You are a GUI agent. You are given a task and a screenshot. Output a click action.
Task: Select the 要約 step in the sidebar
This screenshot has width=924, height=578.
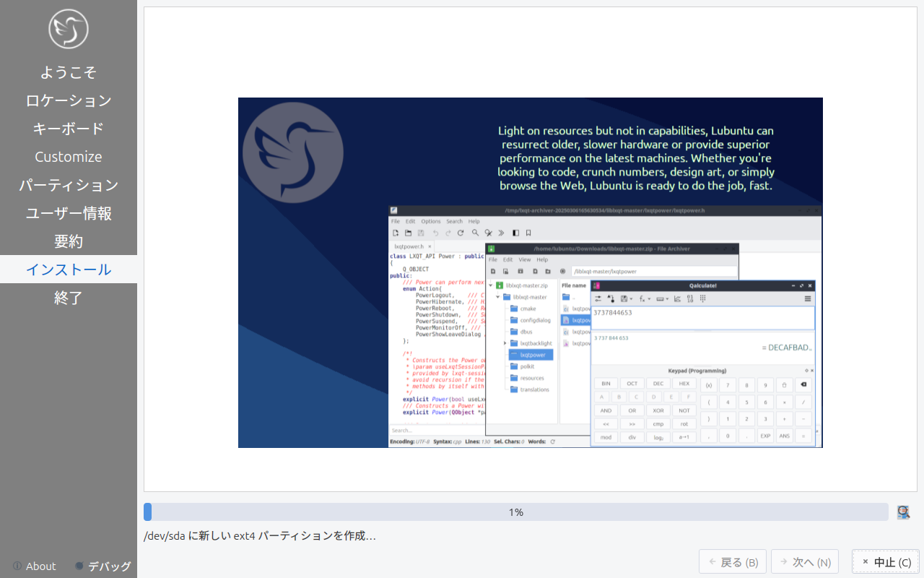(x=69, y=241)
